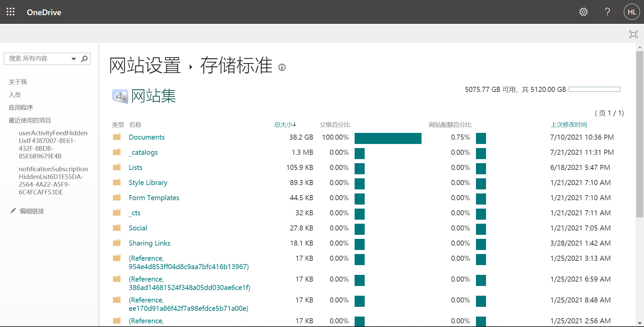Click the info icon beside 存储标准

pyautogui.click(x=282, y=67)
